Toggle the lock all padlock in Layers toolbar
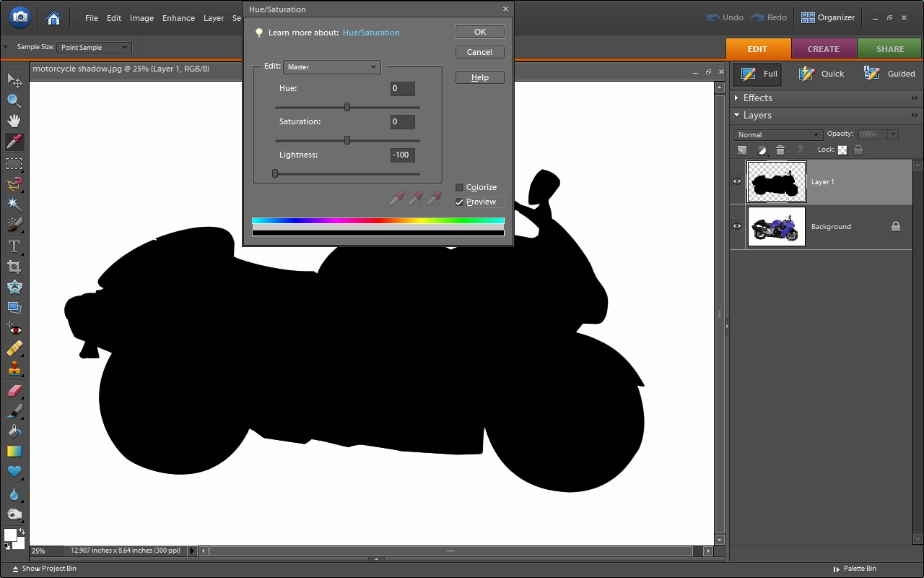 (858, 150)
